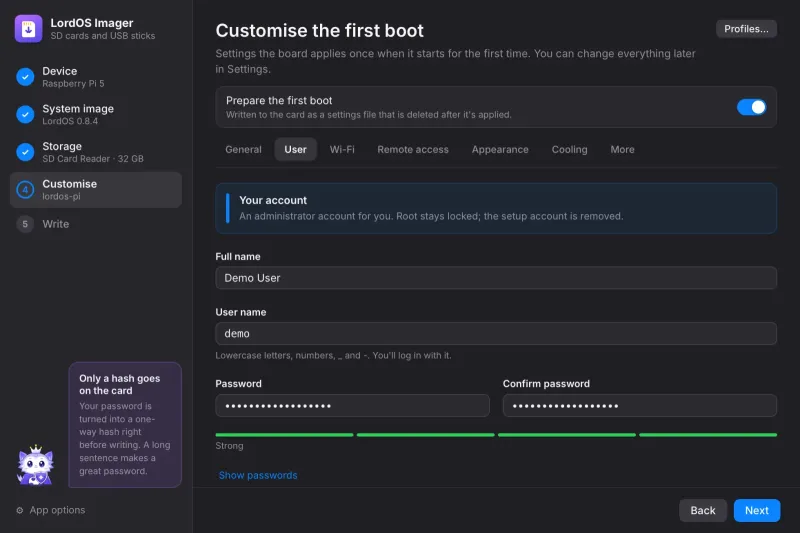Click the cat mascot with crown

[x=35, y=465]
